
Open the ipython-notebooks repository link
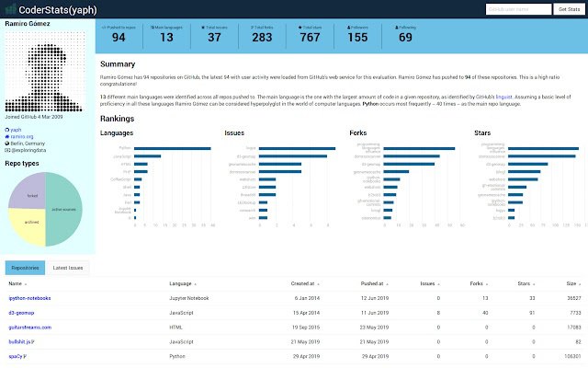coord(29,298)
